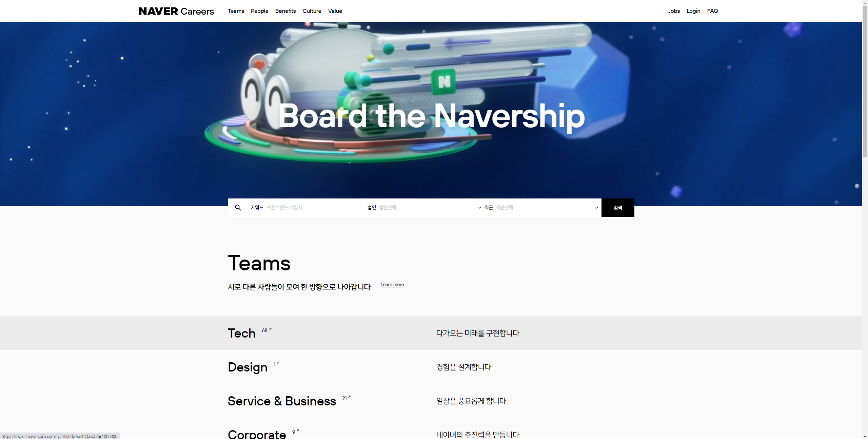
Task: Click the text 네이버의 추진력을 만듭니다
Action: pyautogui.click(x=478, y=435)
